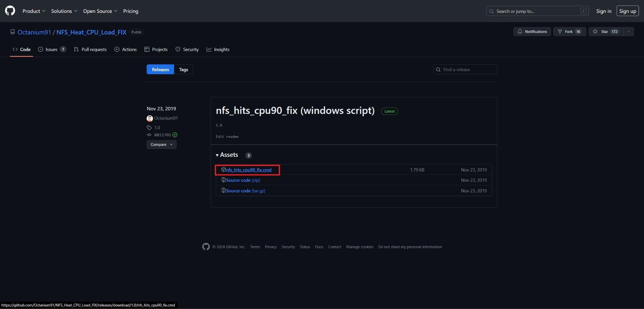Collapse the Assets section

pyautogui.click(x=227, y=155)
